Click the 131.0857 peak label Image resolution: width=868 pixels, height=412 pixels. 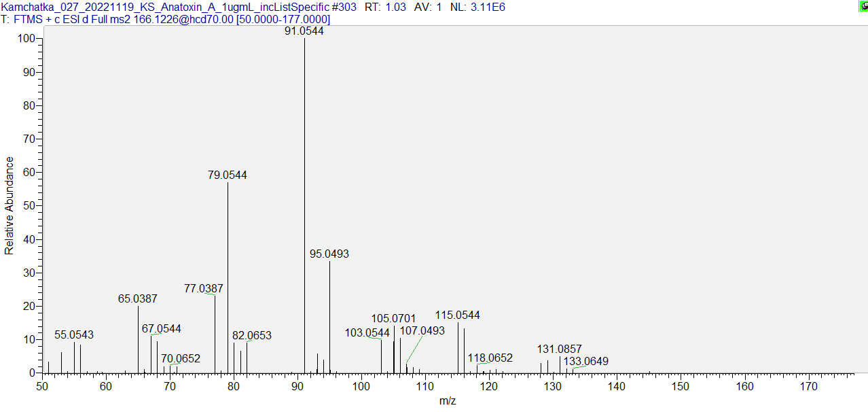[x=560, y=349]
